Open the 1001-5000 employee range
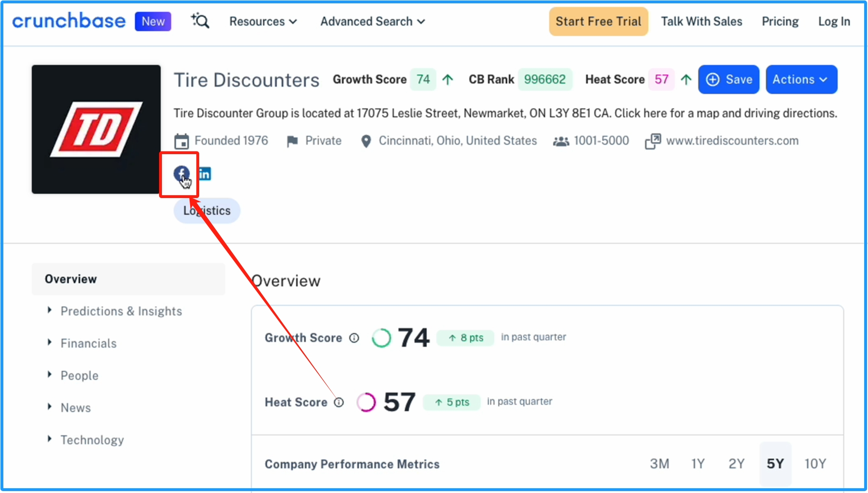The width and height of the screenshot is (868, 493). click(x=601, y=141)
